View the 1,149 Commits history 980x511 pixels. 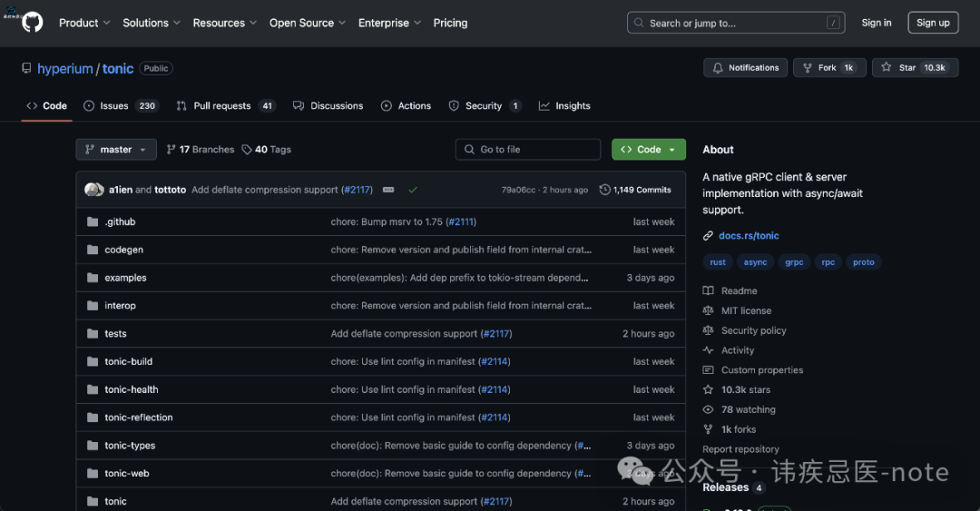635,190
